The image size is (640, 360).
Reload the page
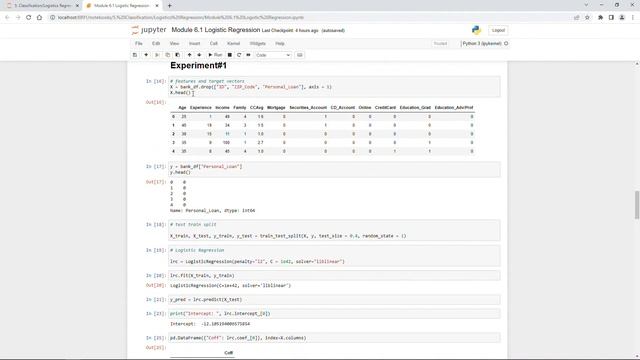[x=29, y=18]
